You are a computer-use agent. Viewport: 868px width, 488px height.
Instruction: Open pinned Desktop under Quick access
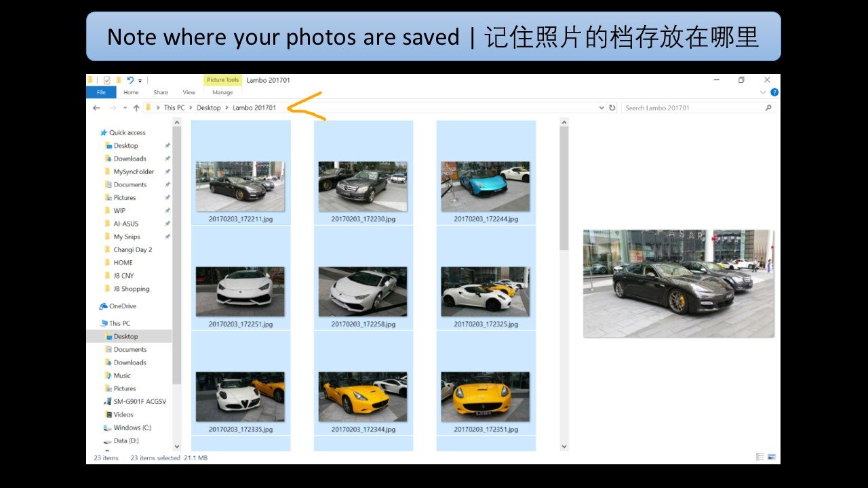(125, 146)
